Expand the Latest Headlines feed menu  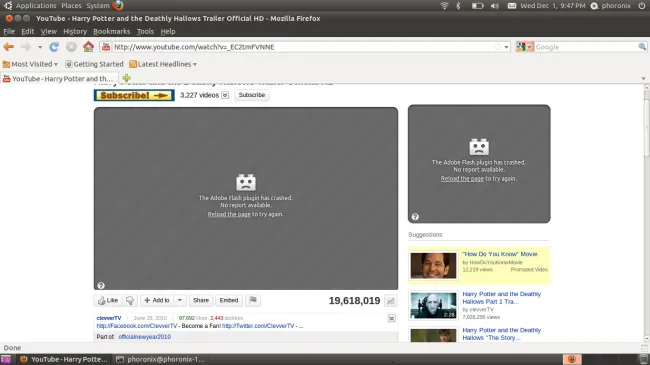coord(163,64)
